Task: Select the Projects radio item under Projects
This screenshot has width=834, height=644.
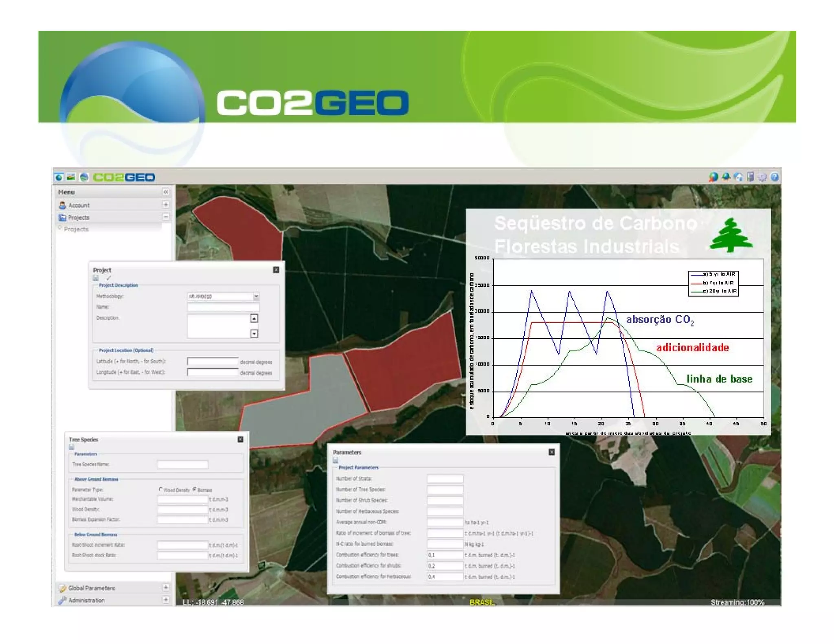Action: 60,228
